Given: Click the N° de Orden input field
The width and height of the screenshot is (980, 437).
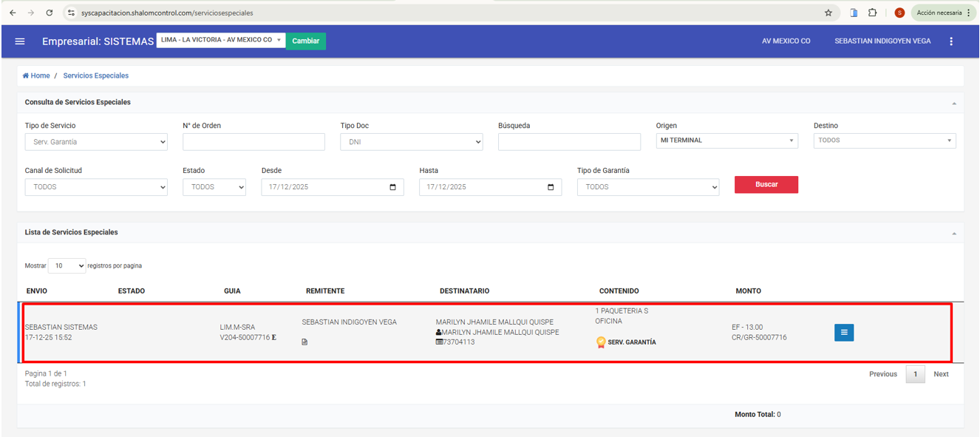Looking at the screenshot, I should pos(253,142).
